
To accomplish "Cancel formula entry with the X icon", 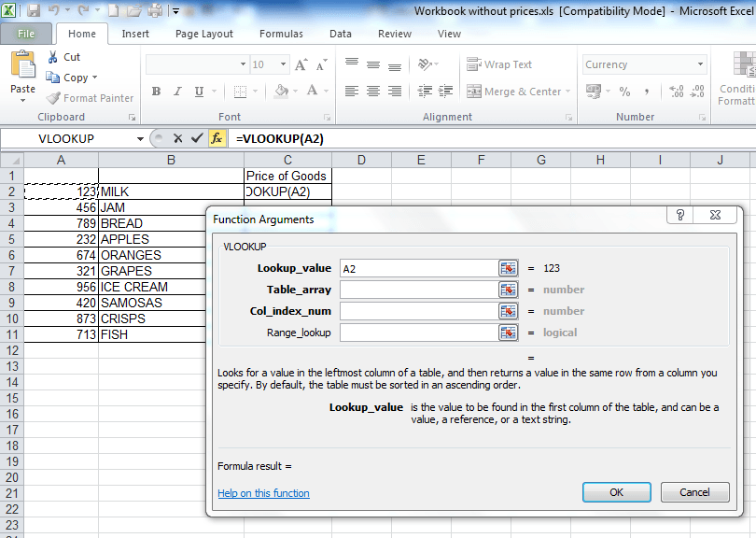I will point(178,138).
